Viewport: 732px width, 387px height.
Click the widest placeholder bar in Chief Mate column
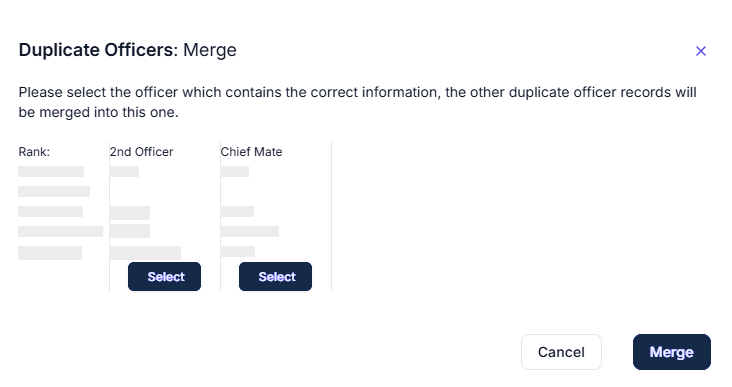(x=250, y=231)
